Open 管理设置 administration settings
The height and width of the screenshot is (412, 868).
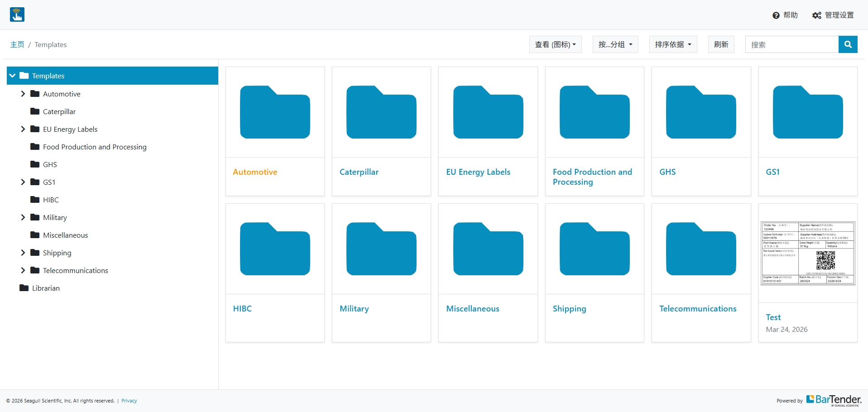pyautogui.click(x=833, y=15)
